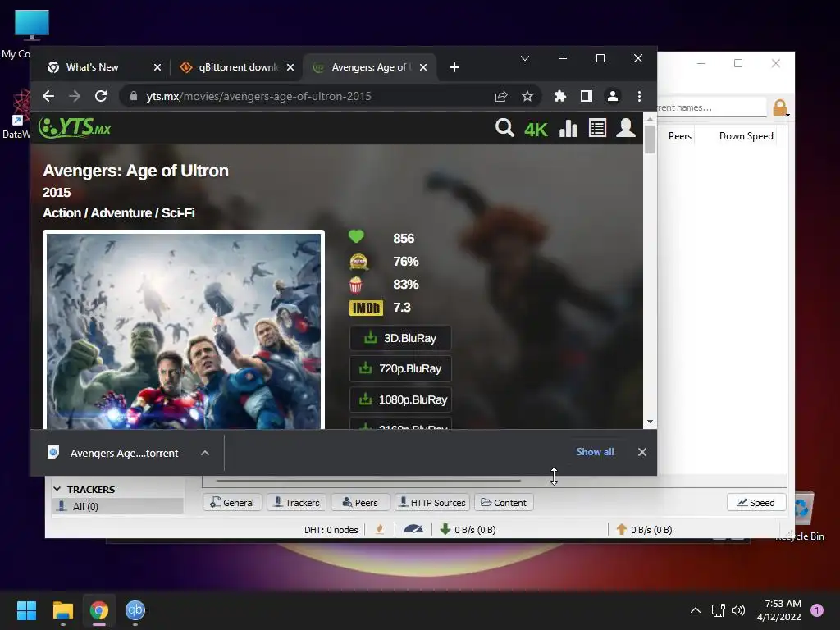Open download options for Avengers torrent
The height and width of the screenshot is (630, 840).
tap(204, 453)
